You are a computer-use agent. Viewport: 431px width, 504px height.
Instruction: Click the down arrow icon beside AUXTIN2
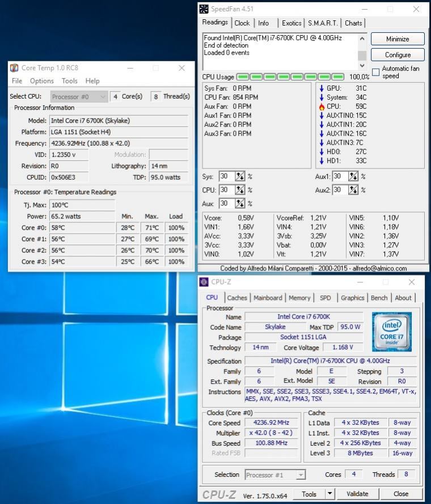point(322,133)
